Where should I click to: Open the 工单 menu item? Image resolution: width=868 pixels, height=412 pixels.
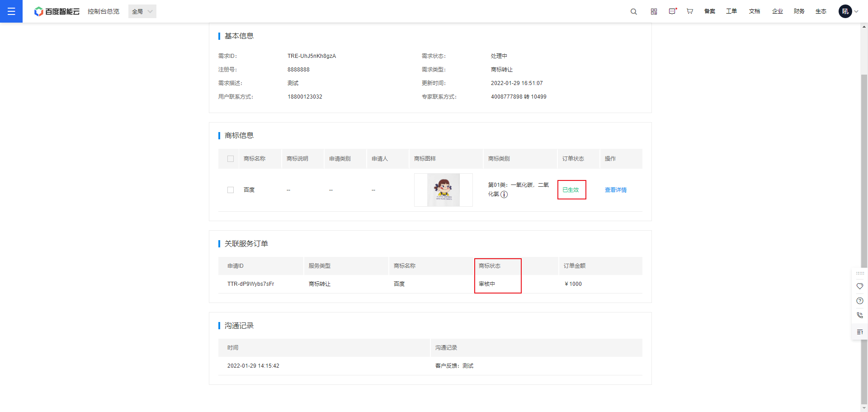click(x=731, y=11)
